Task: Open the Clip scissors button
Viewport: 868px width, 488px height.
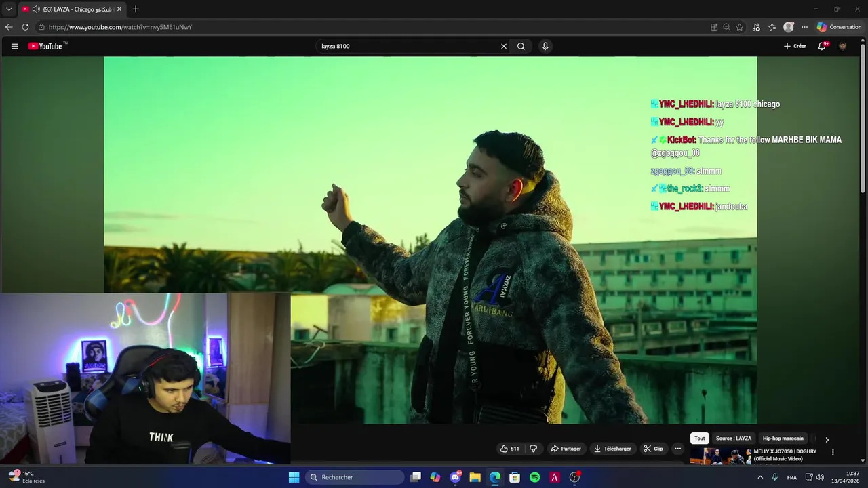Action: (653, 449)
